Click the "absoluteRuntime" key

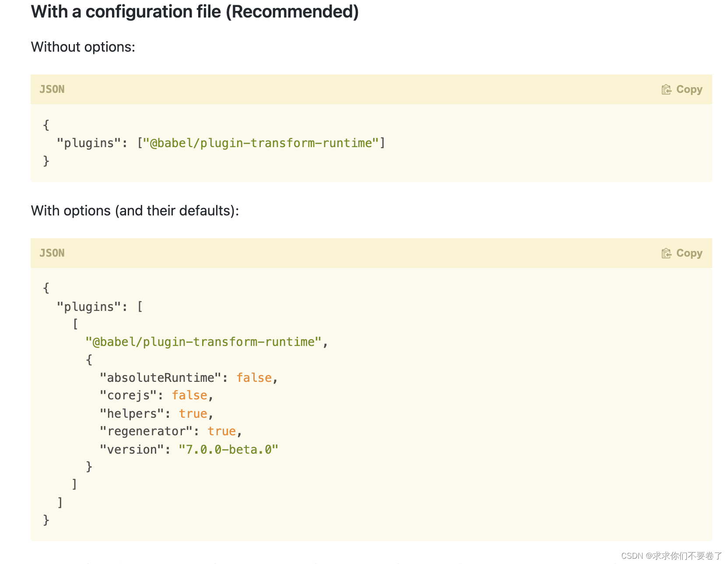click(161, 377)
